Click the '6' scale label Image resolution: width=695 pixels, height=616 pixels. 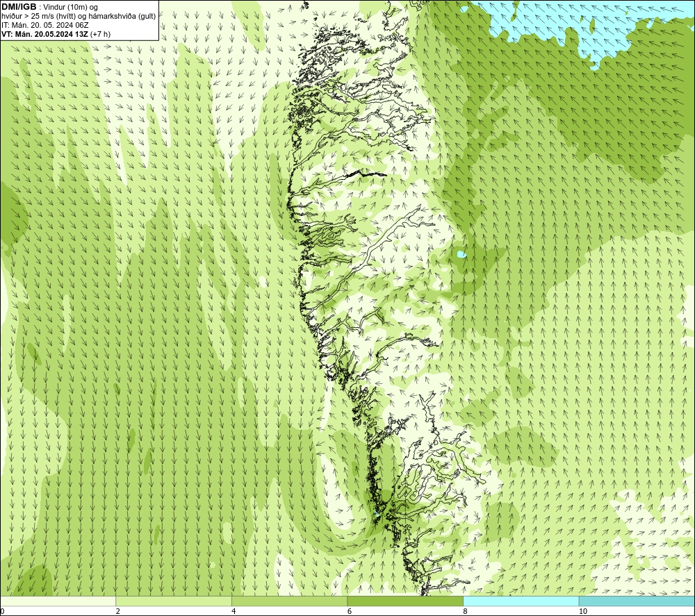pyautogui.click(x=350, y=611)
